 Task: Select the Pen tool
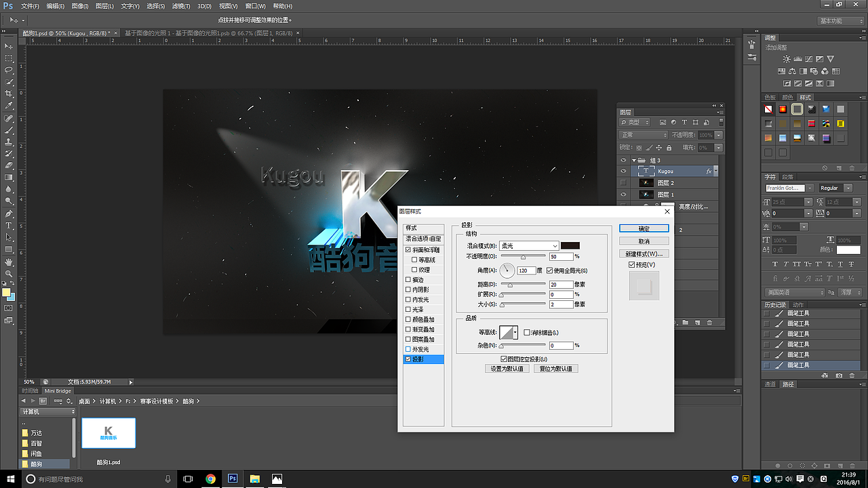[9, 213]
